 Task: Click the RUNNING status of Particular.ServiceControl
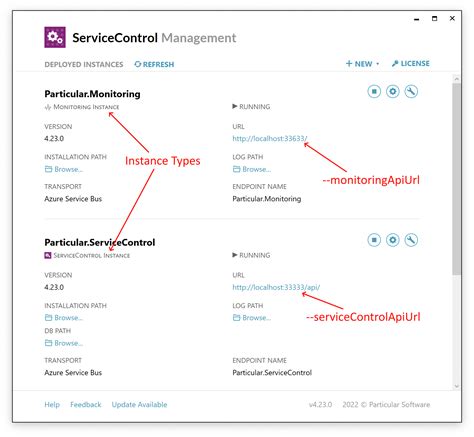pyautogui.click(x=251, y=255)
